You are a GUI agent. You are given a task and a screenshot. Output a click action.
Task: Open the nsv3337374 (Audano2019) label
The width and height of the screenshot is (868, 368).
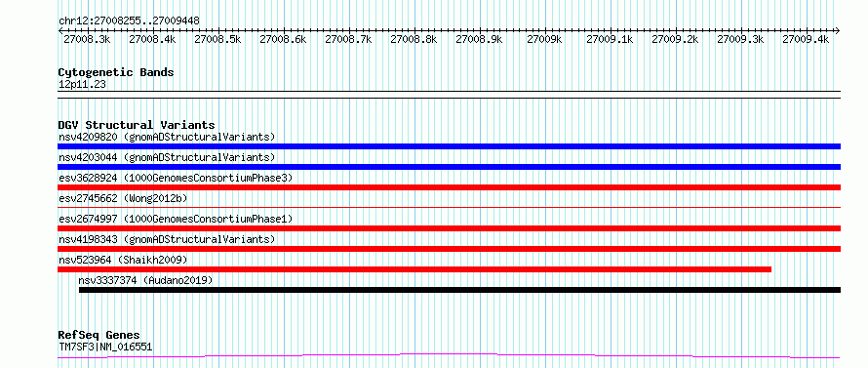[145, 280]
